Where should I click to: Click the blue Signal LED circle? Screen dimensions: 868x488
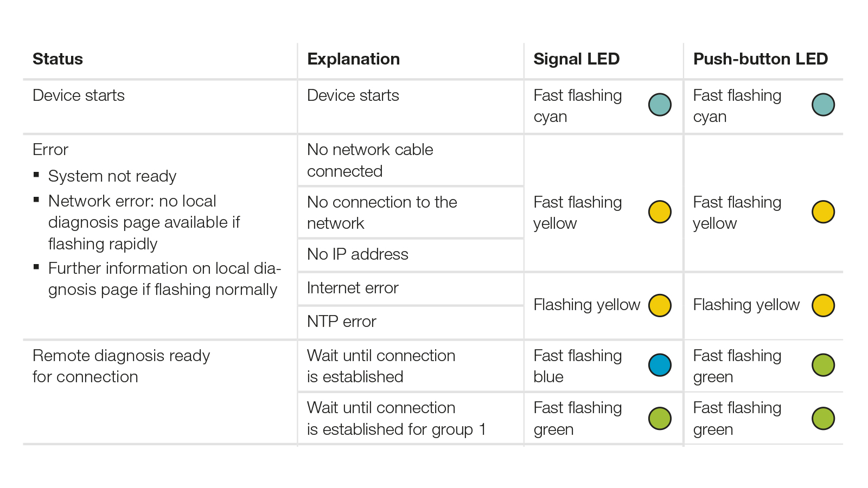660,365
